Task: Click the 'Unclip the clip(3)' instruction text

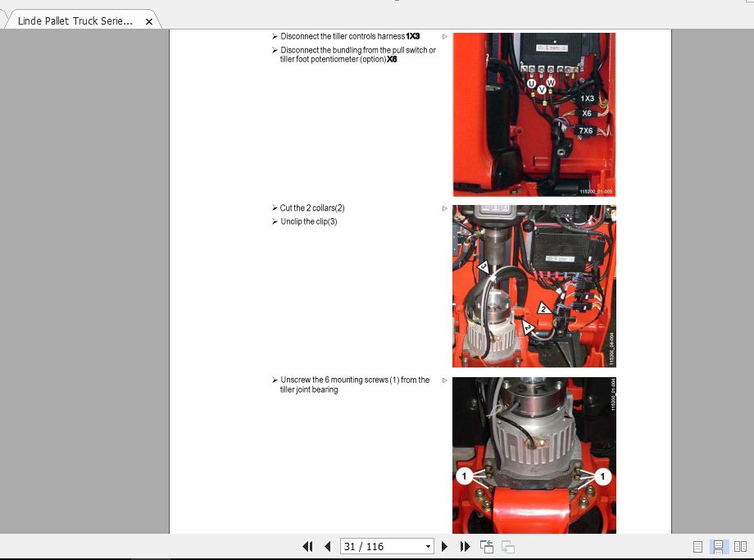Action: pyautogui.click(x=308, y=222)
